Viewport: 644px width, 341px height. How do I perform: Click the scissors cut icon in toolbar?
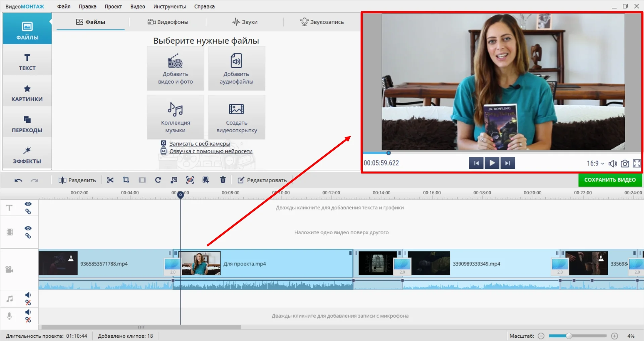pos(110,180)
